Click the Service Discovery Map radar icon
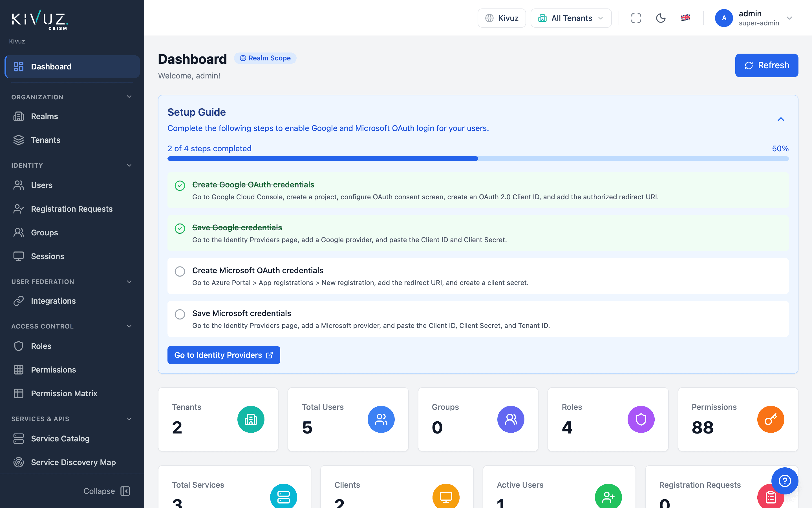The height and width of the screenshot is (508, 812). 18,462
